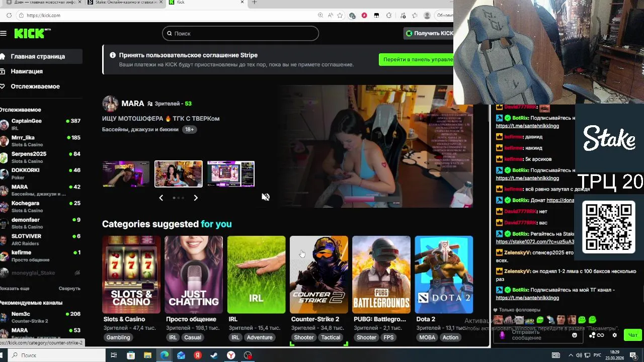Open Yandex Browser from taskbar
The height and width of the screenshot is (362, 644).
click(x=231, y=355)
